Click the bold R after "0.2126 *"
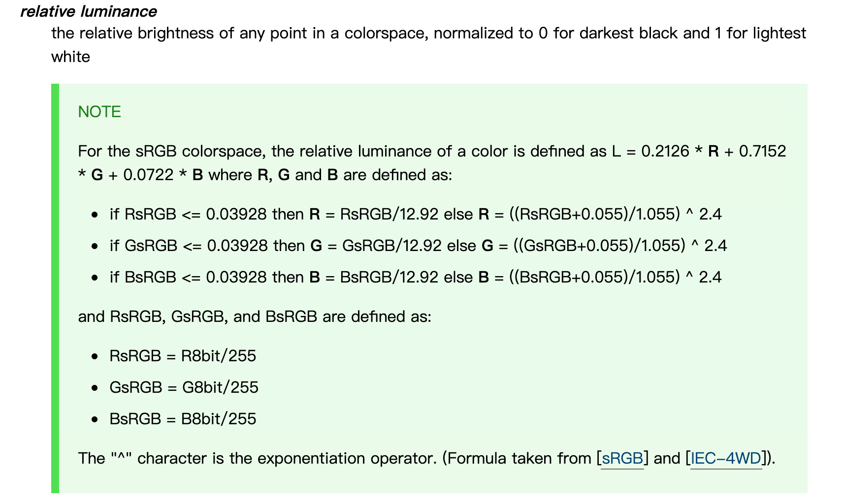The width and height of the screenshot is (843, 504). 713,151
